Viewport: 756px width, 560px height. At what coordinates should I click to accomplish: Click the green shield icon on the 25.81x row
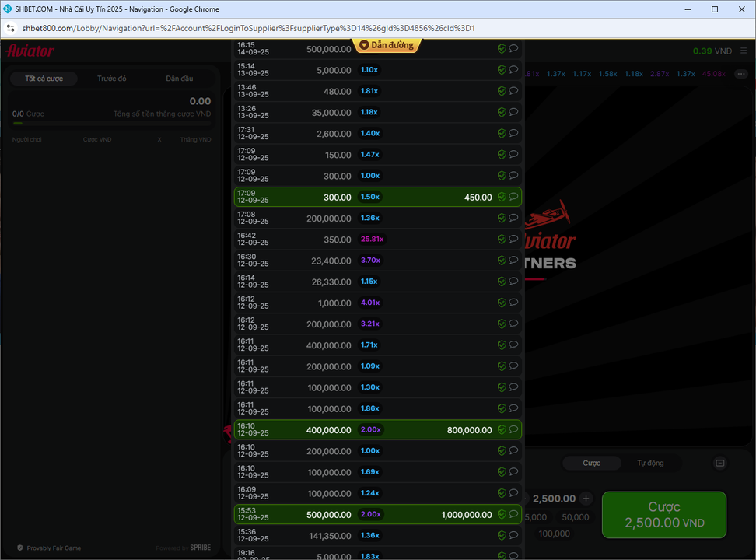pos(502,239)
